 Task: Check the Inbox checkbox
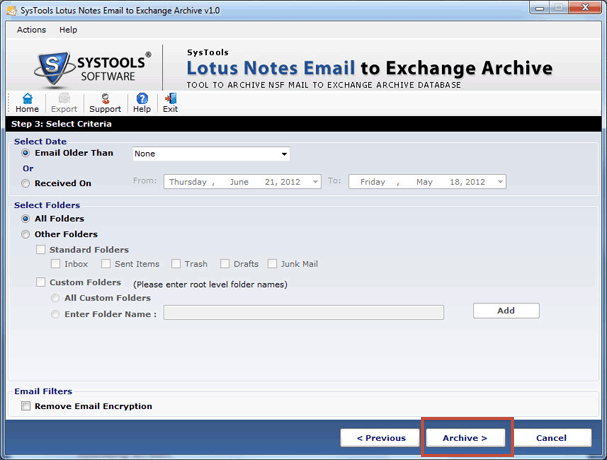point(56,264)
